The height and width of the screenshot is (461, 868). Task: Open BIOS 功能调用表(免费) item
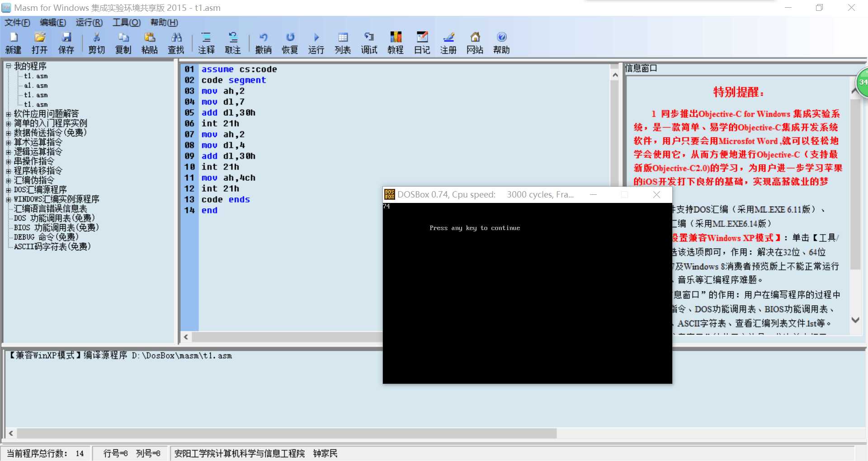tap(56, 227)
